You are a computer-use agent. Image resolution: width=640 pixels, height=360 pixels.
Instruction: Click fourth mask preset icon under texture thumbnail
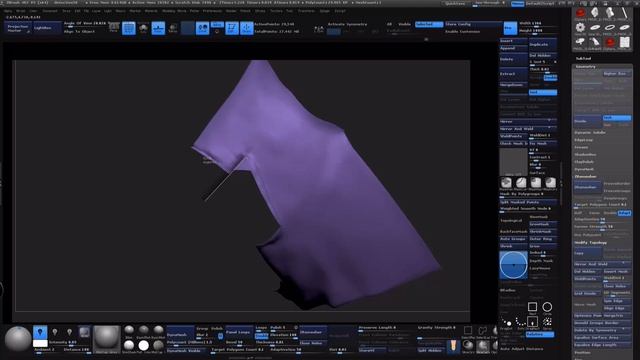click(550, 182)
